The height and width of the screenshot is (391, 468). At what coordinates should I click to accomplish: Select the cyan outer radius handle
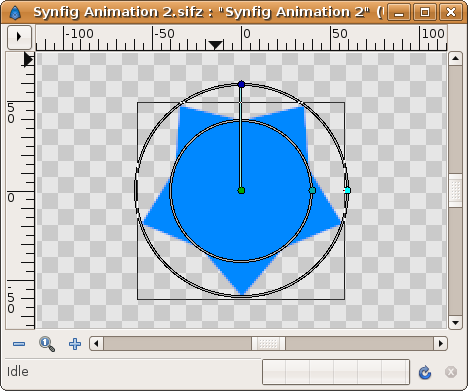347,190
